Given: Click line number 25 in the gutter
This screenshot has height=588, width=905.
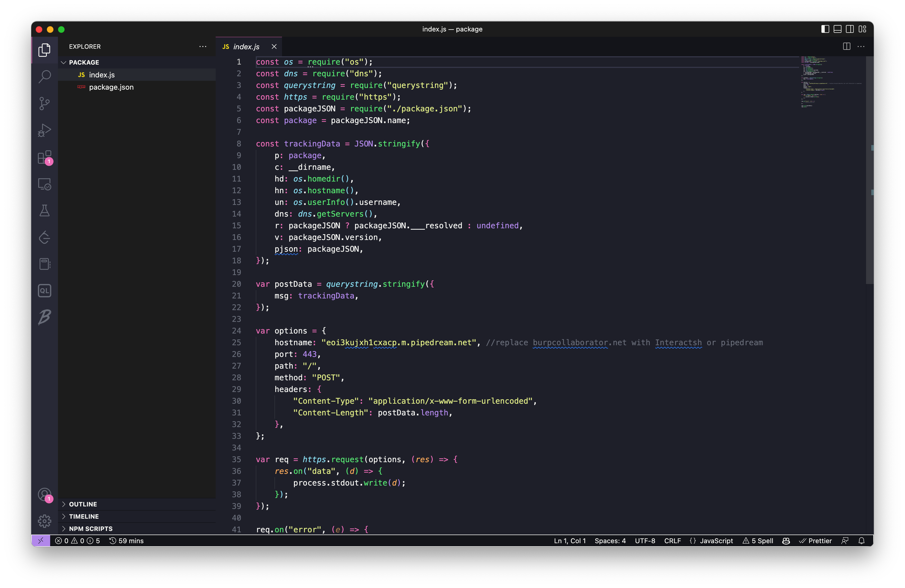Looking at the screenshot, I should tap(237, 343).
